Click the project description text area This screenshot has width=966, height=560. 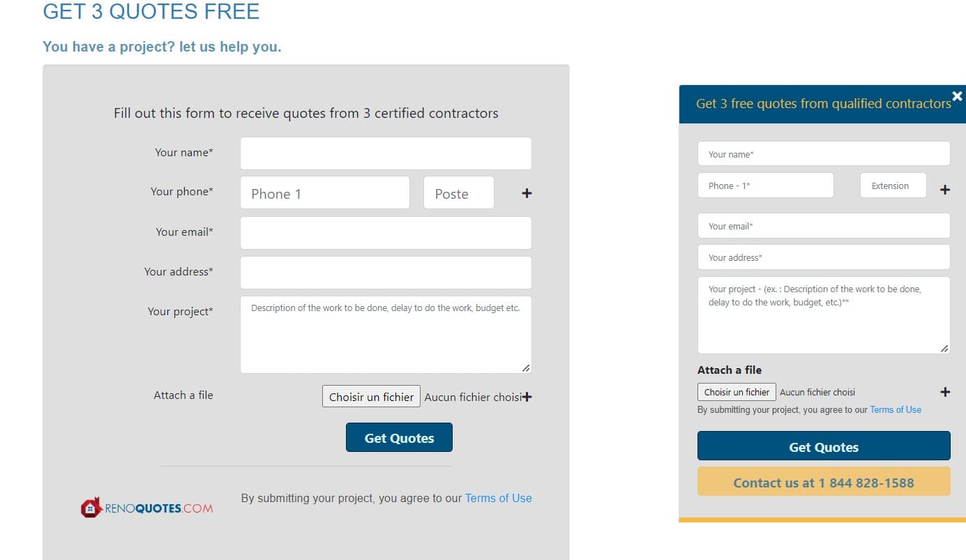(386, 333)
